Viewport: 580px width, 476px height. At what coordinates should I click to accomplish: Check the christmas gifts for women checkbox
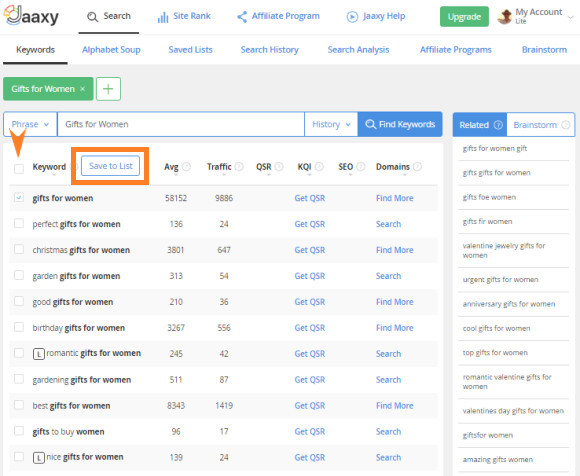tap(19, 249)
